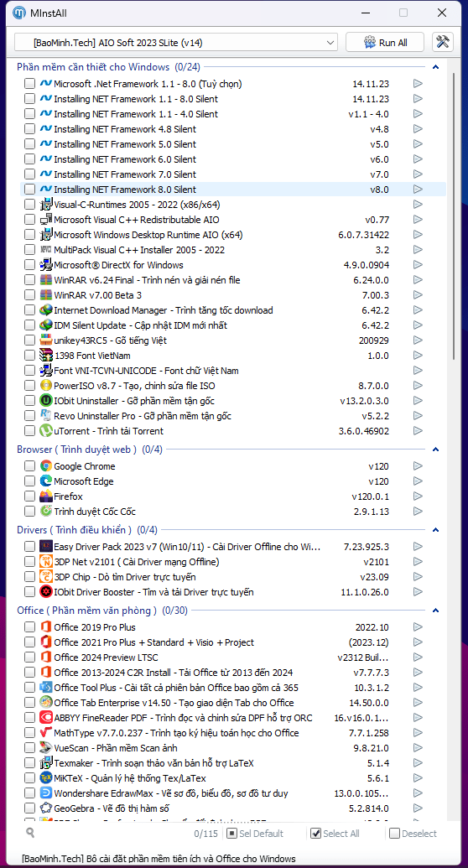The image size is (468, 868).
Task: Select the Texmaker row text
Action: coord(153,763)
